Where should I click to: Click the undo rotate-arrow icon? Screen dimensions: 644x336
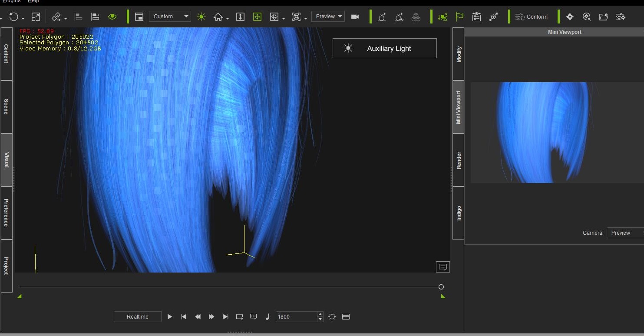click(x=14, y=17)
